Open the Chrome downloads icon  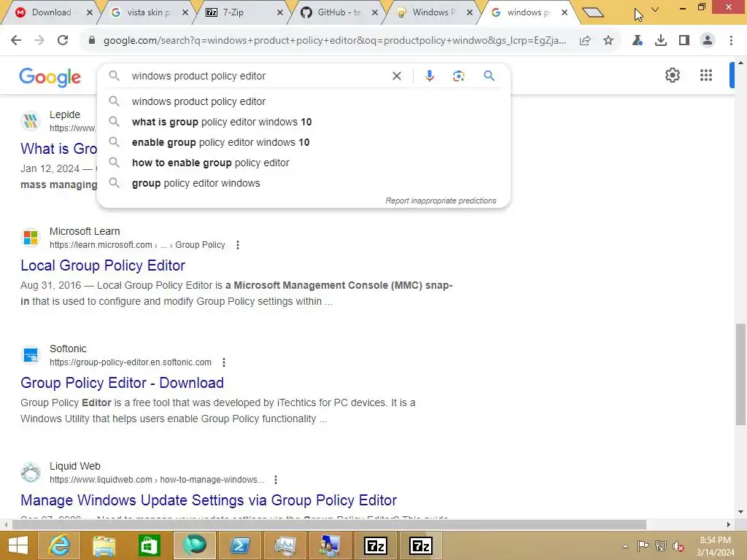click(x=660, y=41)
